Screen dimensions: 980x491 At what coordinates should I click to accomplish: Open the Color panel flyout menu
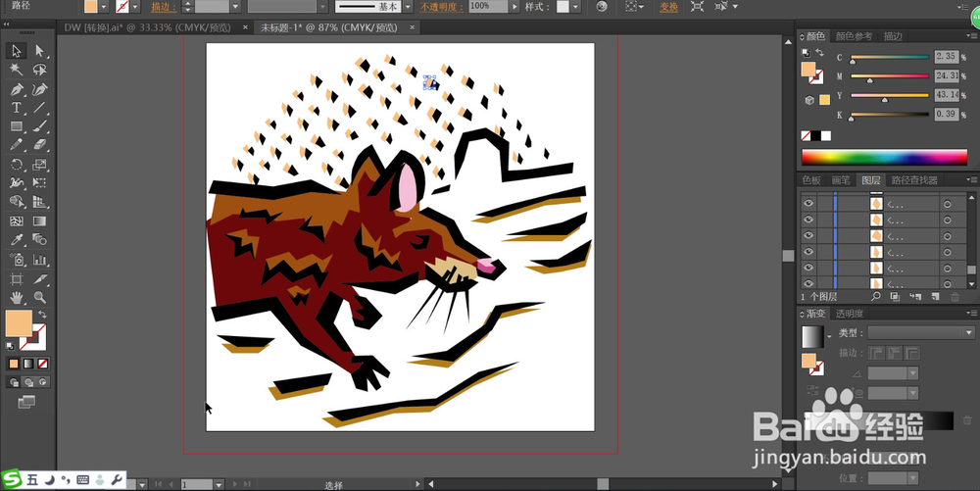tap(972, 36)
